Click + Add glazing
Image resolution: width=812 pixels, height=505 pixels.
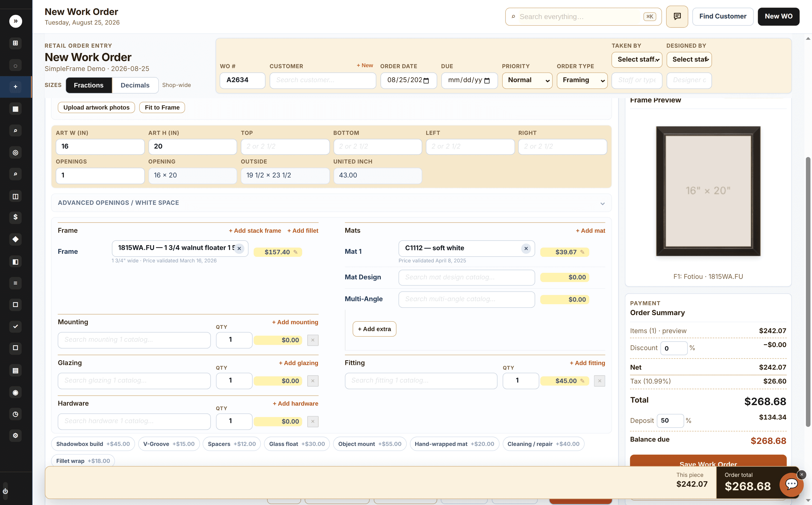click(298, 363)
